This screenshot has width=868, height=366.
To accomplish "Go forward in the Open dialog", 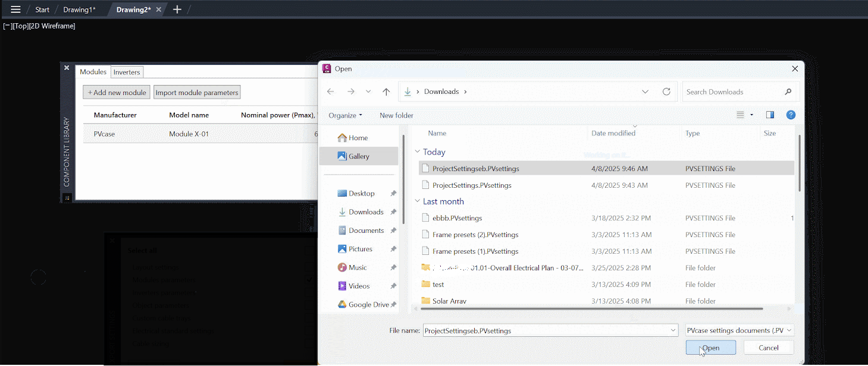I will (350, 91).
